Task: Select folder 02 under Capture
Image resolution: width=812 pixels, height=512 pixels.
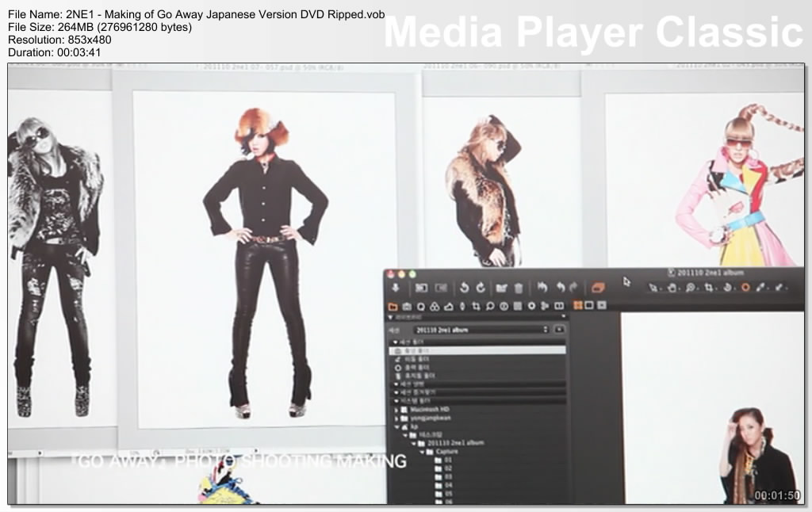Action: (443, 468)
